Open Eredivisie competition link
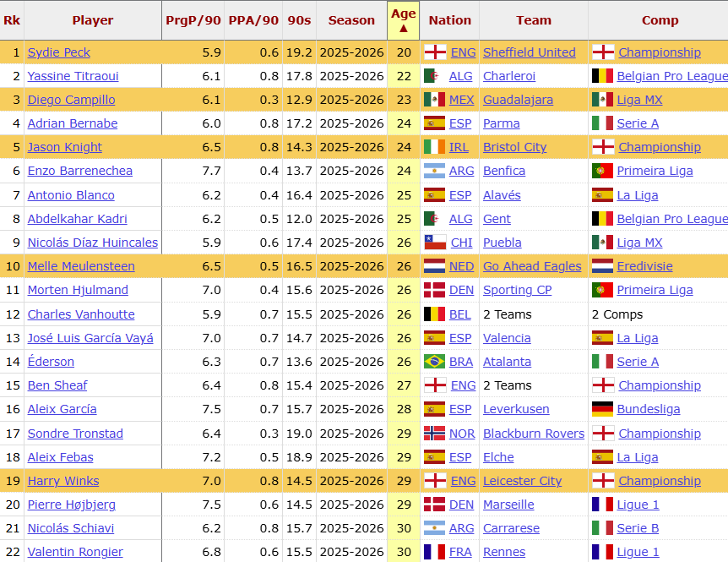The width and height of the screenshot is (728, 562). [x=645, y=266]
